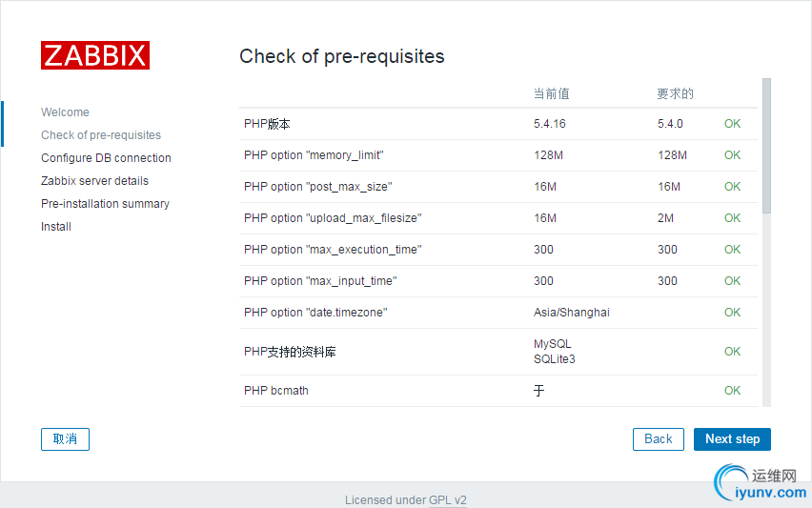Viewport: 812px width, 508px height.
Task: Click the PHP版本 row label
Action: pos(267,124)
